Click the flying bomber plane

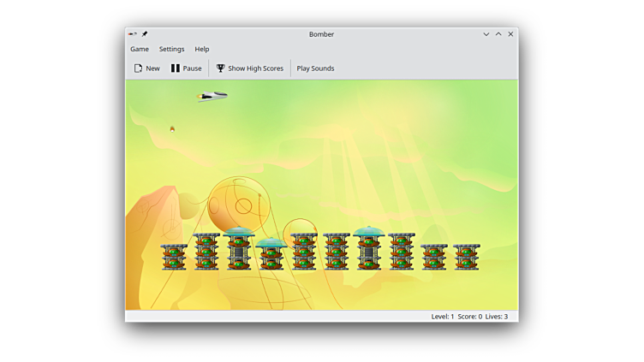pyautogui.click(x=212, y=96)
